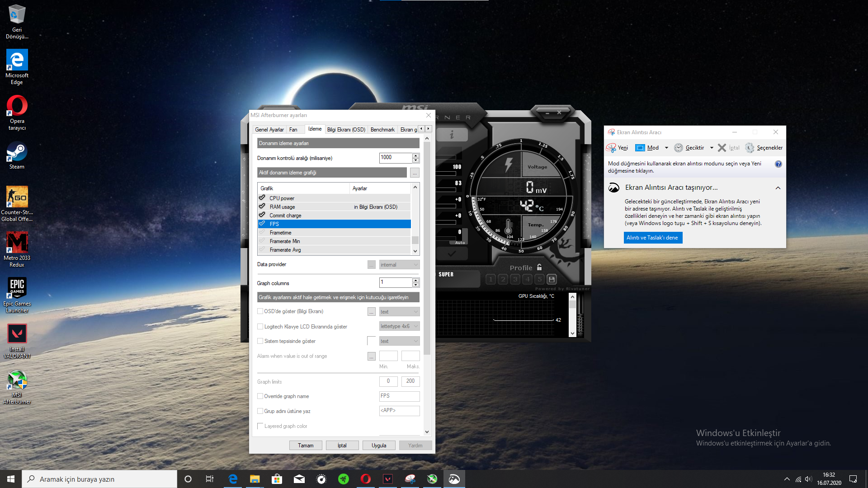Screen dimensions: 868x488
Task: Switch to the Bilgi Ekranı (OSD) tab
Action: coord(346,130)
